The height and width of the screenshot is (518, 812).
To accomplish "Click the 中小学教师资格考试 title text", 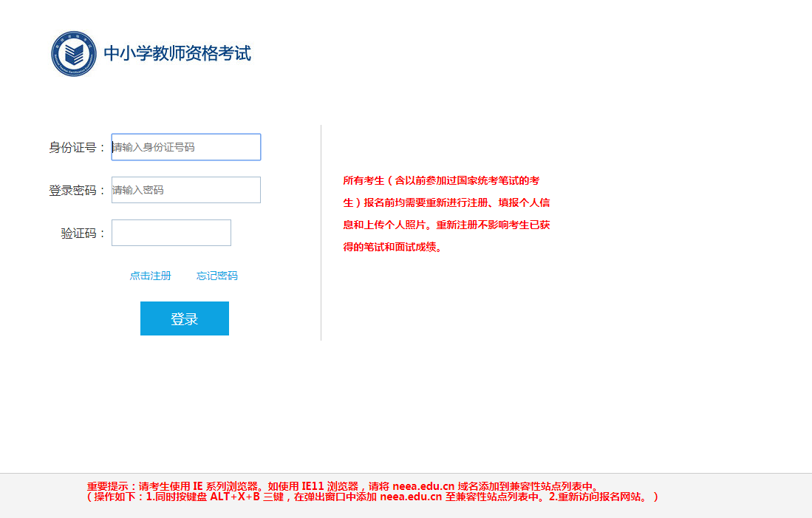I will 177,53.
